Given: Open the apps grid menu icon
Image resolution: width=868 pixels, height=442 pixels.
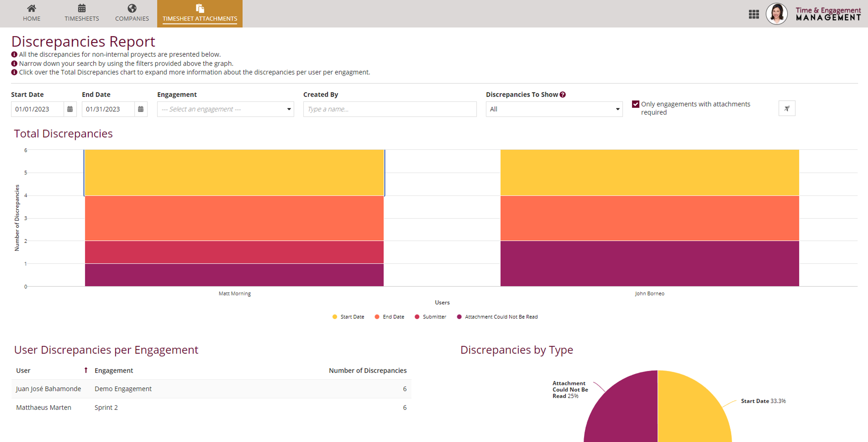Looking at the screenshot, I should [754, 14].
